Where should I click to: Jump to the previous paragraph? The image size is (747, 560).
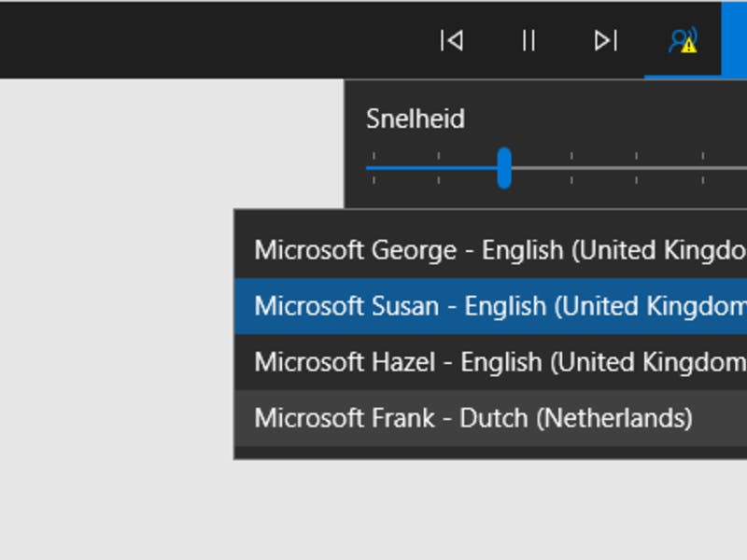click(452, 40)
